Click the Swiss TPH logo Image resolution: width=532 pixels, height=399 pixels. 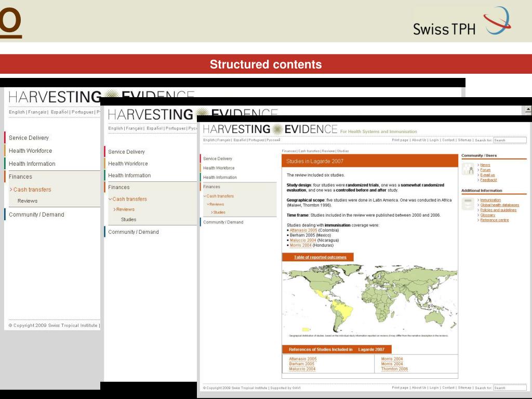[462, 21]
